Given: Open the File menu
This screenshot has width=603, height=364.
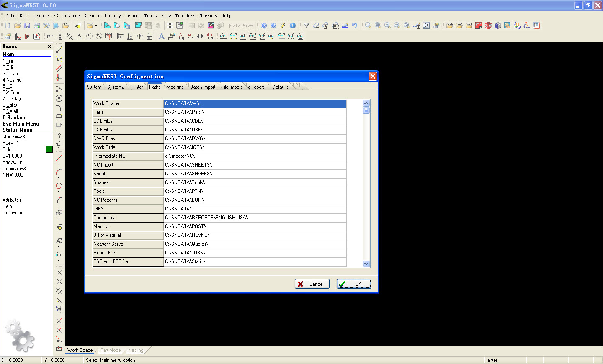Looking at the screenshot, I should (10, 15).
